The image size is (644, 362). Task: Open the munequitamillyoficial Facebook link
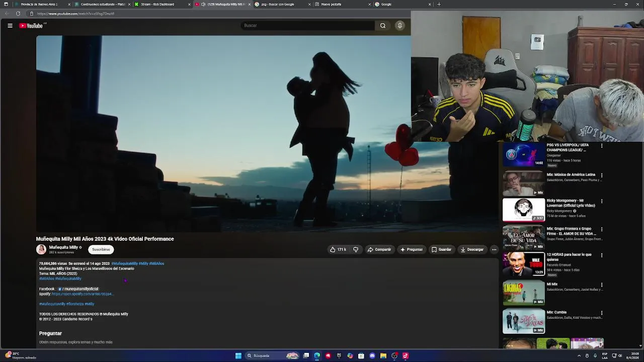point(79,289)
